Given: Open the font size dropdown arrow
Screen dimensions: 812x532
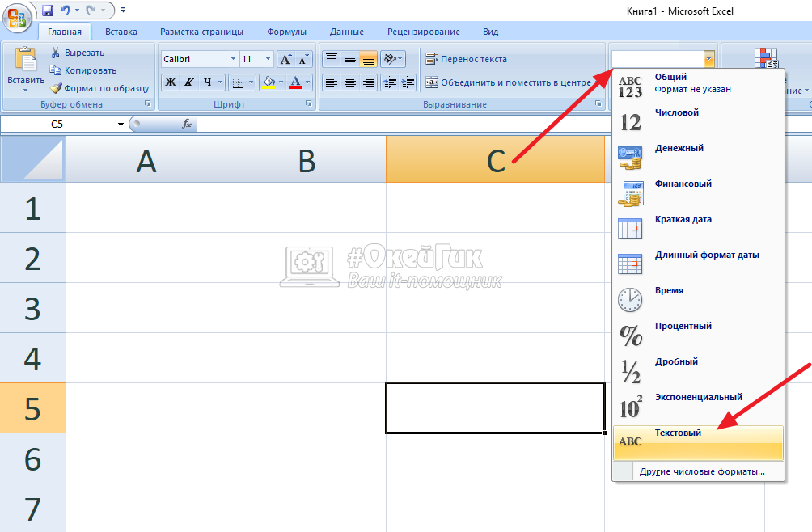Looking at the screenshot, I should tap(269, 59).
